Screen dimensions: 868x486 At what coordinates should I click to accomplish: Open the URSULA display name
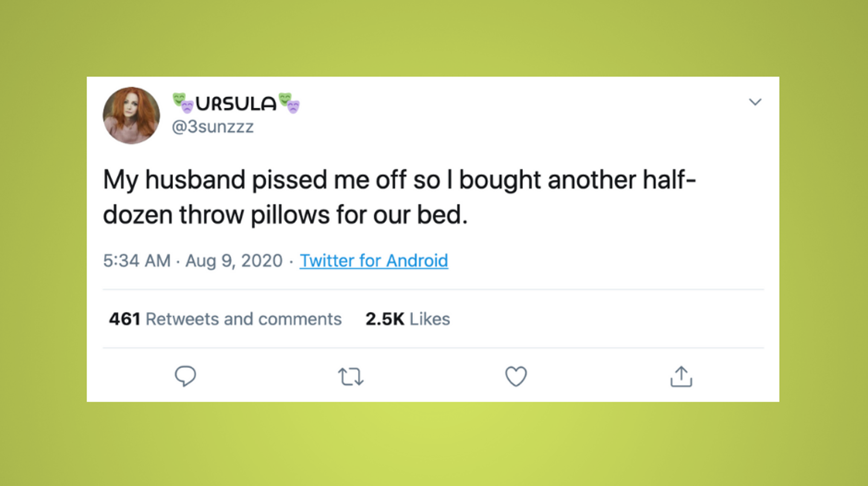coord(236,103)
